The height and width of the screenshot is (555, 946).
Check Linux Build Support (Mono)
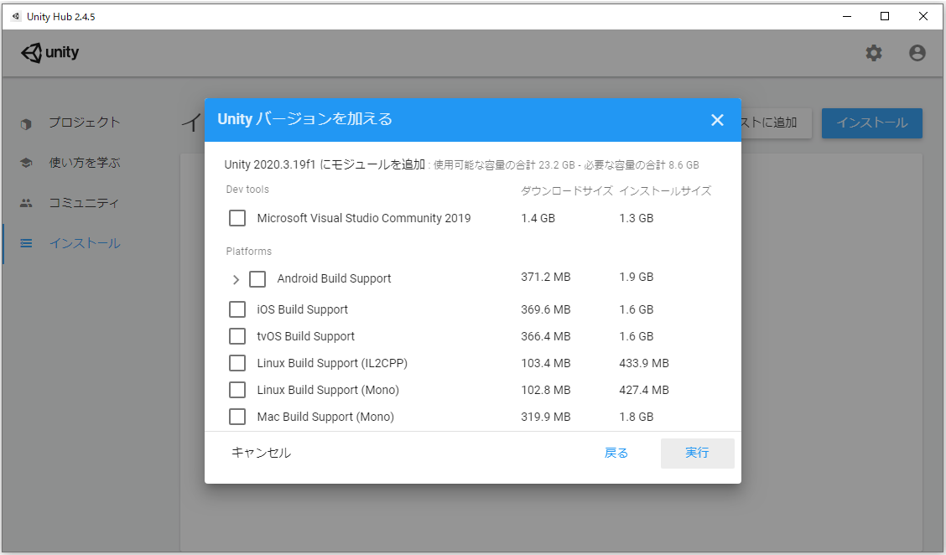237,390
